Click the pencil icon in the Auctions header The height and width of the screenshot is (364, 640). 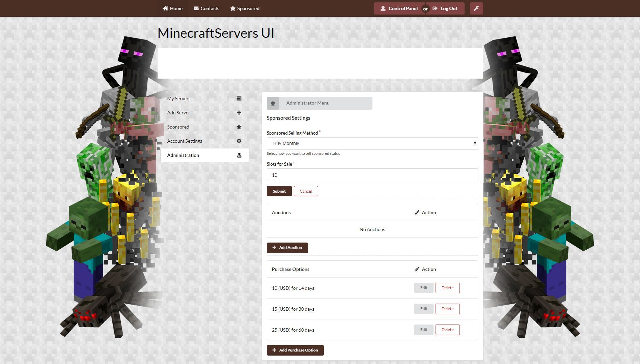[417, 213]
